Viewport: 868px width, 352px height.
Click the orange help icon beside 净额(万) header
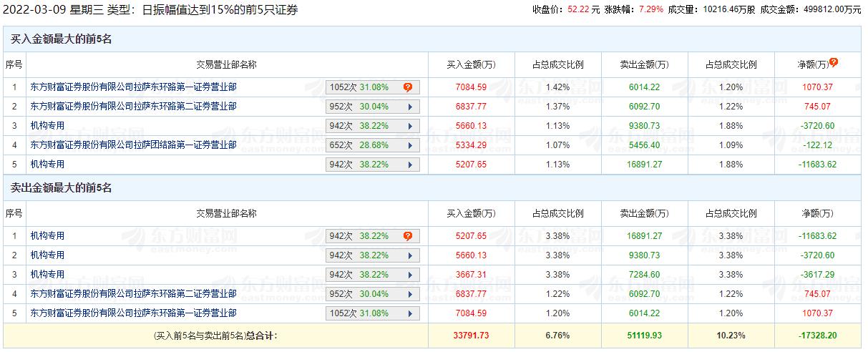tap(834, 63)
